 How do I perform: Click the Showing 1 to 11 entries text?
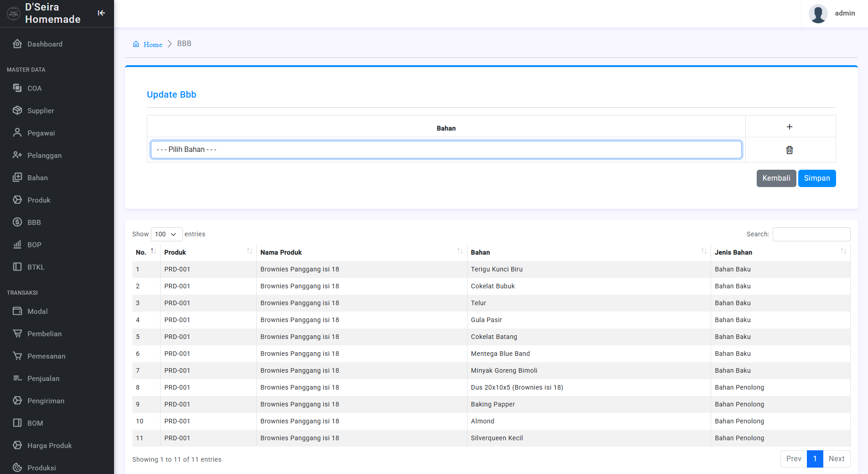point(177,459)
